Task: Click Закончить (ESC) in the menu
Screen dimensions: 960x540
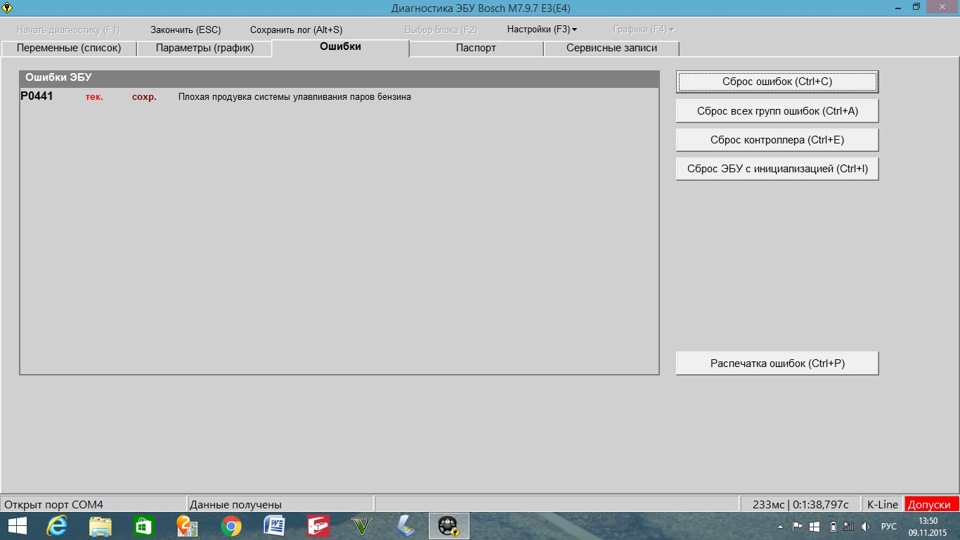Action: pyautogui.click(x=186, y=29)
